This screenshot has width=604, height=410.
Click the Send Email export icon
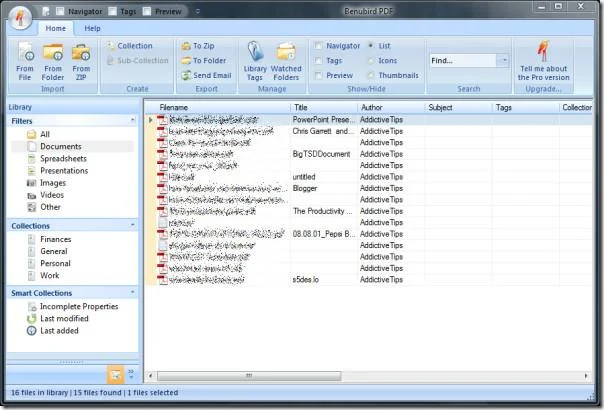(206, 76)
